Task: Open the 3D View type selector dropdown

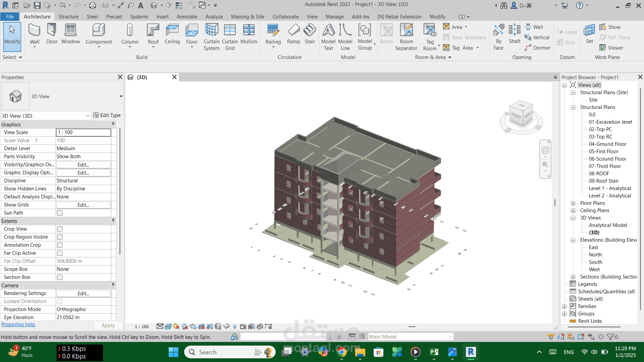Action: pyautogui.click(x=121, y=97)
